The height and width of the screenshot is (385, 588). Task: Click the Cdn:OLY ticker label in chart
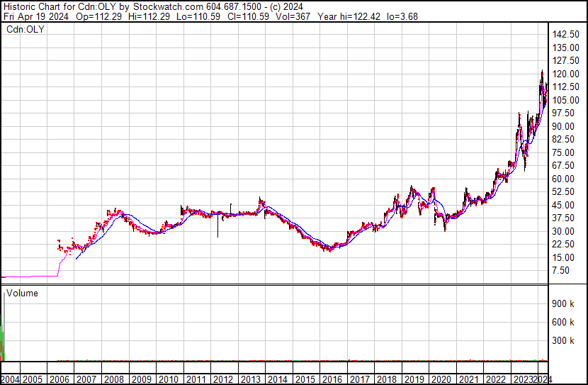tap(26, 29)
